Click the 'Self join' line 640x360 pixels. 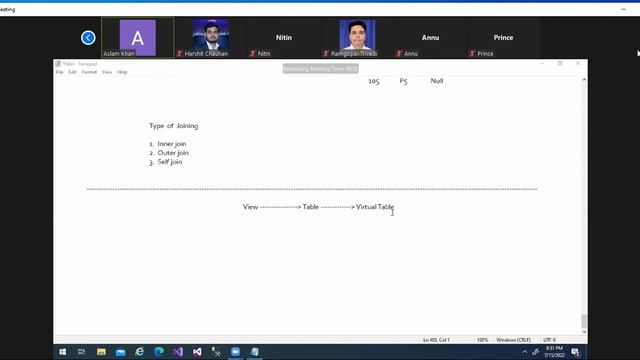click(x=166, y=162)
